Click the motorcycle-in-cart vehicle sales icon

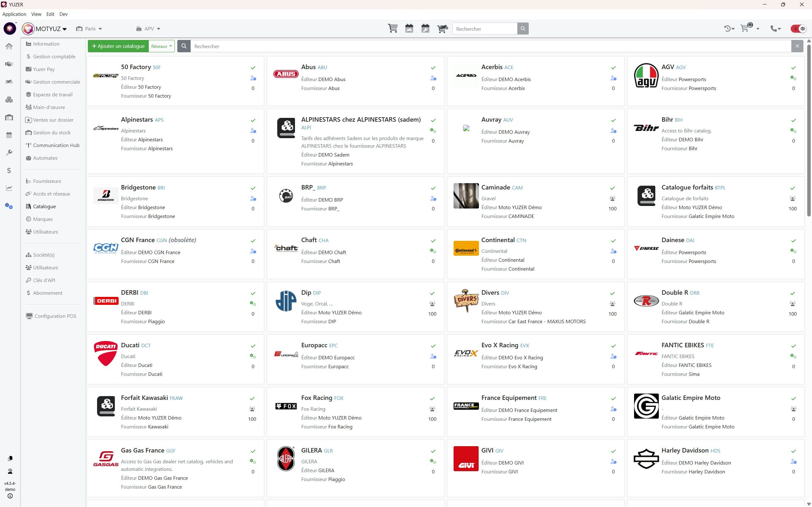442,29
